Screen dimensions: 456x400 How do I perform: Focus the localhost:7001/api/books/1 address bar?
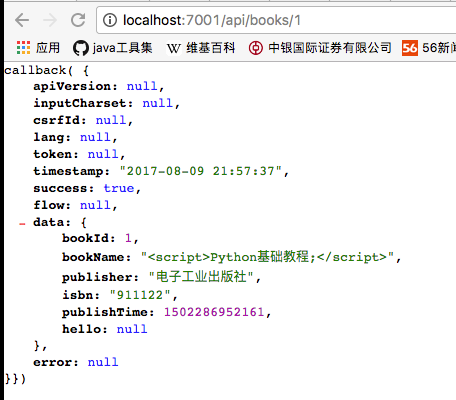pyautogui.click(x=276, y=20)
